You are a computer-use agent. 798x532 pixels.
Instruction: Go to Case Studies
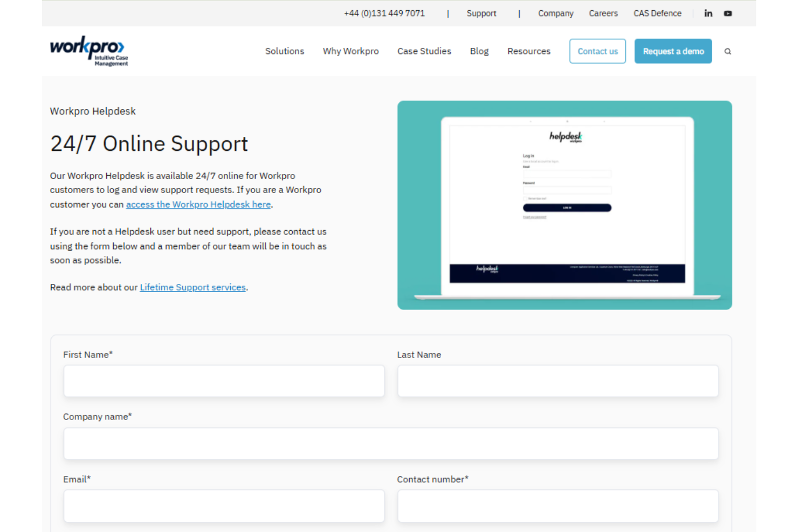pos(424,51)
